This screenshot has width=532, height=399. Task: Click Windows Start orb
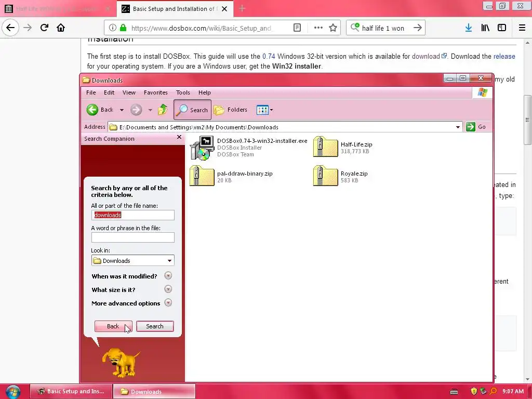click(x=13, y=392)
